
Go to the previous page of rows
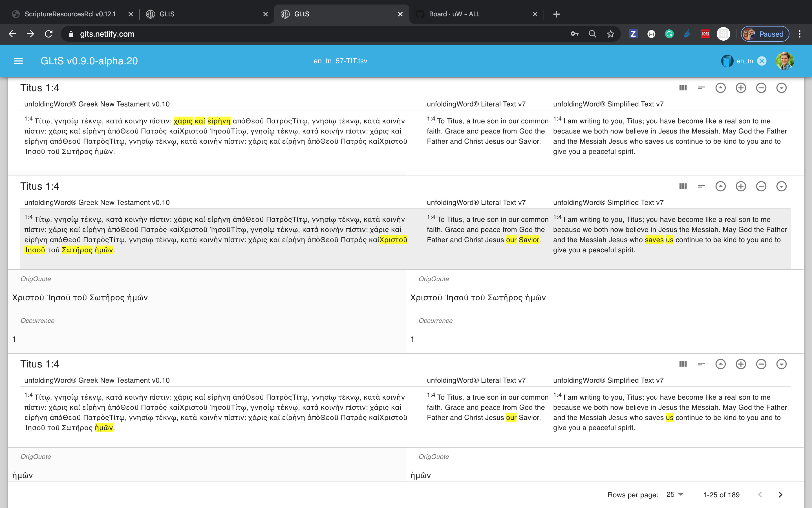pyautogui.click(x=760, y=494)
